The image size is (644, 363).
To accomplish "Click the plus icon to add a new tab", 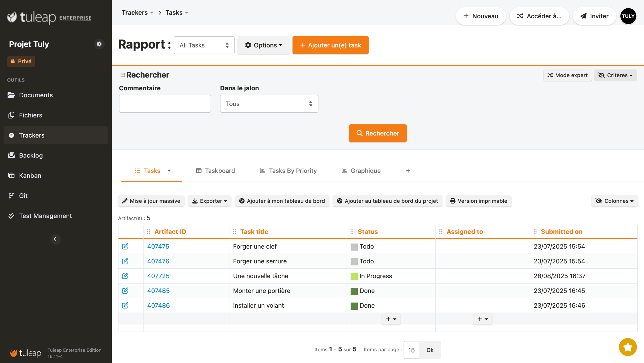I will pos(408,171).
